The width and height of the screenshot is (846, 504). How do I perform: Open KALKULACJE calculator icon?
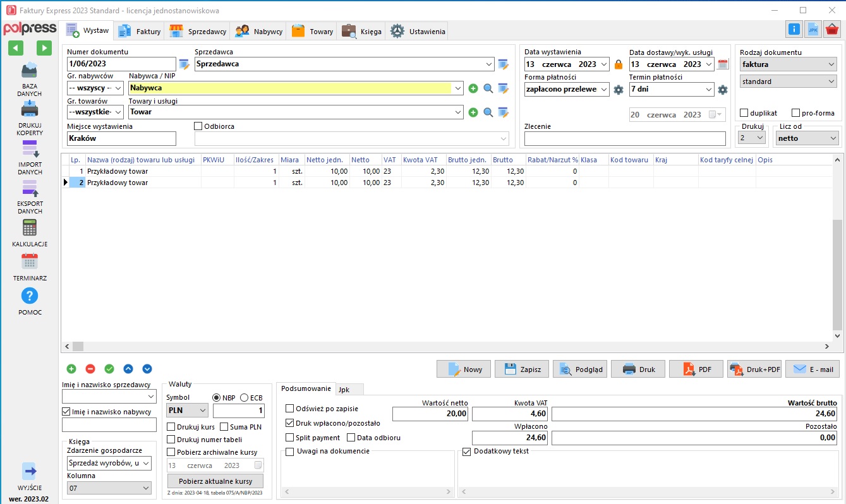pos(29,227)
